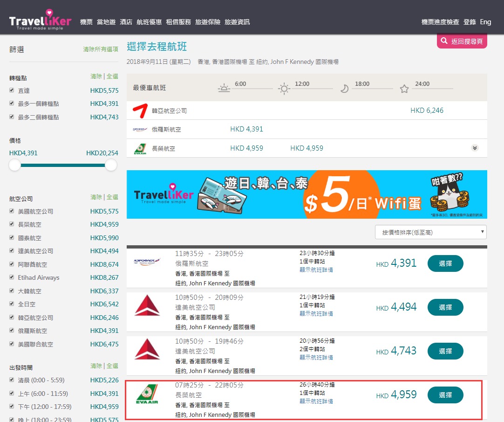The height and width of the screenshot is (422, 504).
Task: Toggle 最多二個轉機點 checkbox
Action: [x=12, y=117]
